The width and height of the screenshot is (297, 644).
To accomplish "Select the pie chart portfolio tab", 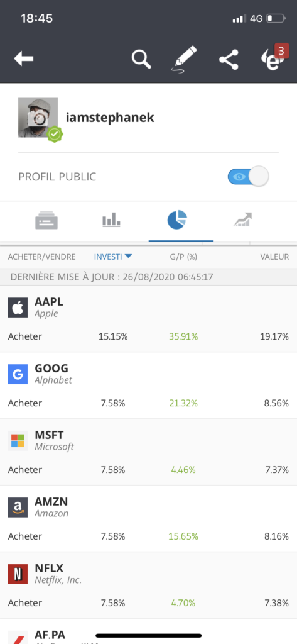I will click(x=177, y=219).
